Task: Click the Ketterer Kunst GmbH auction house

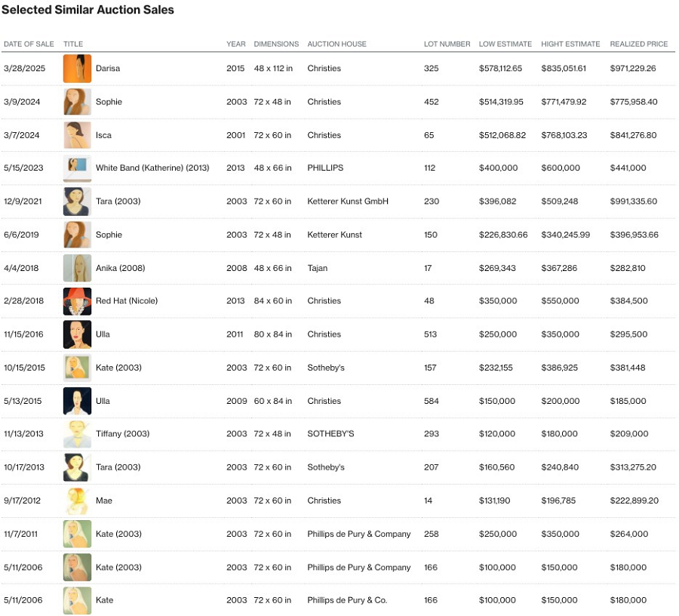Action: pos(348,202)
